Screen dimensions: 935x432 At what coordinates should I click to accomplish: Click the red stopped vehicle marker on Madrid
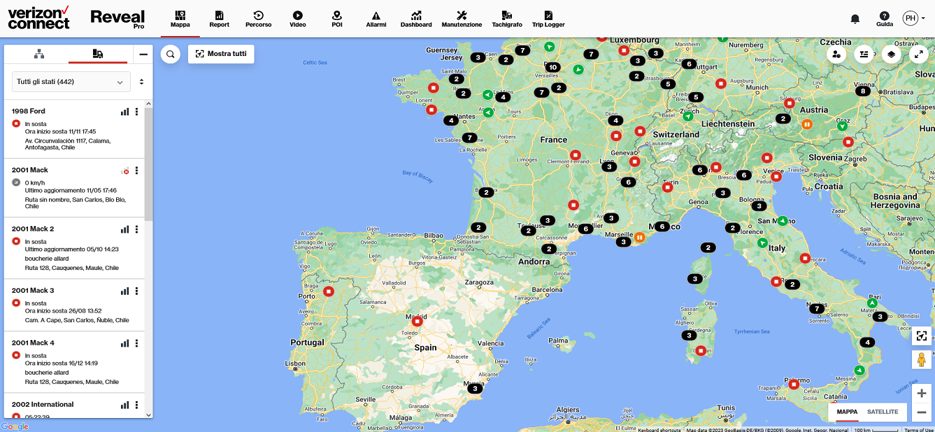coord(417,321)
